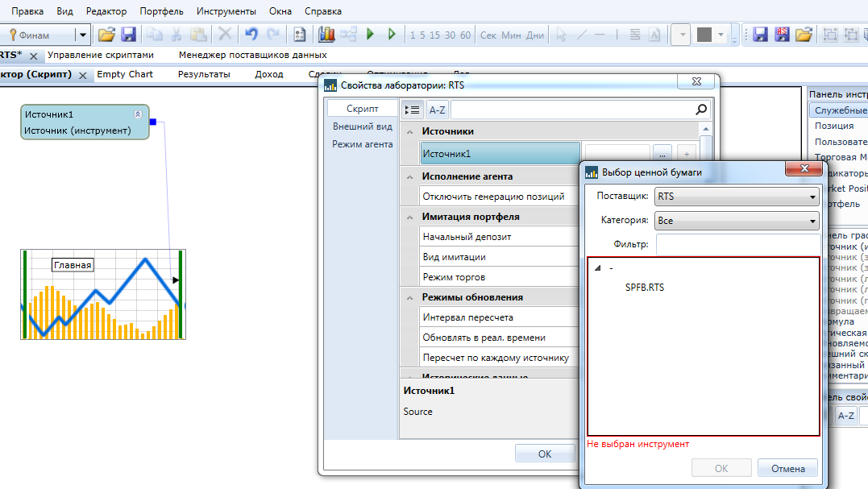The image size is (868, 489).
Task: Select SPFB.RTS in securities tree
Action: [645, 288]
